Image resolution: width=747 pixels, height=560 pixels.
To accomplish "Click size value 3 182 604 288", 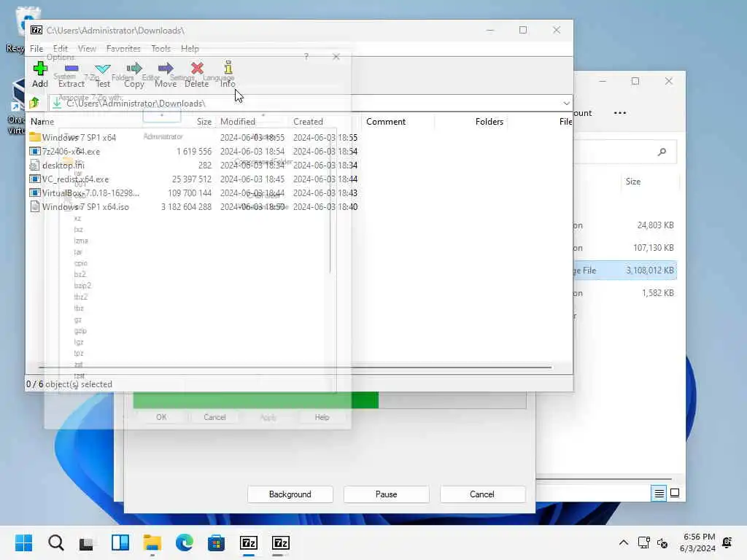I will pos(186,206).
